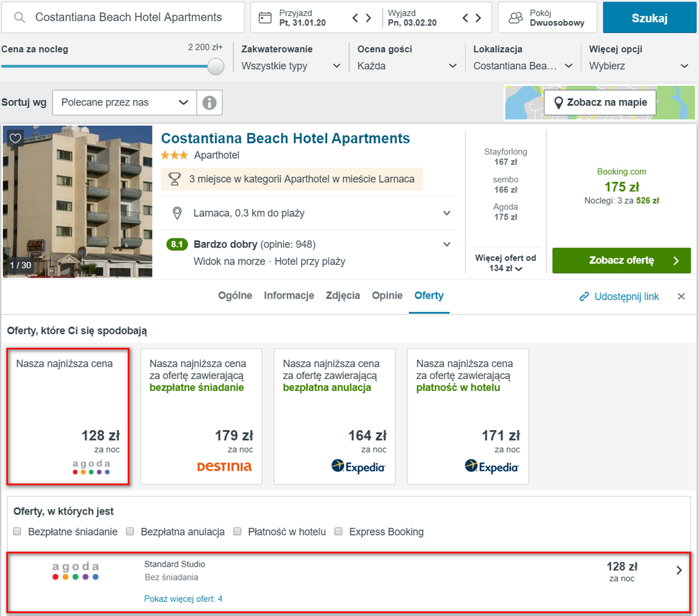Image resolution: width=699 pixels, height=616 pixels.
Task: Click the Destinia breakfast offer card
Action: [x=201, y=415]
